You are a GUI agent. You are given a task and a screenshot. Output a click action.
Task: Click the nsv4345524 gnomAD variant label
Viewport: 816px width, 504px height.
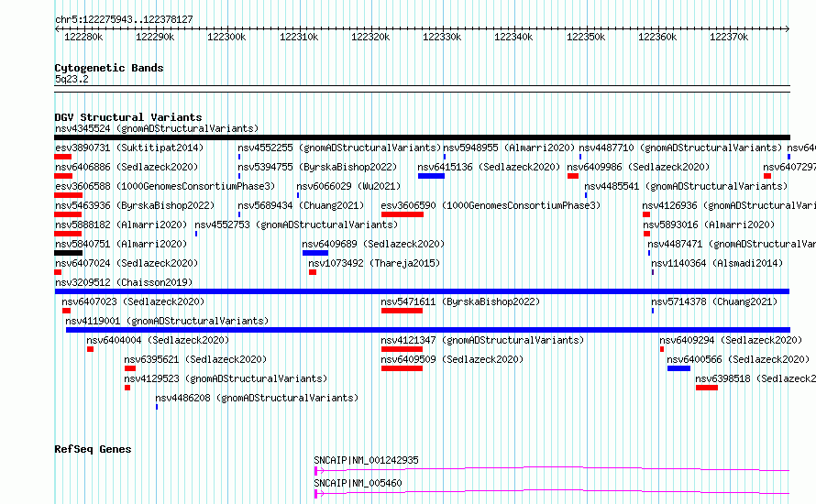[157, 128]
